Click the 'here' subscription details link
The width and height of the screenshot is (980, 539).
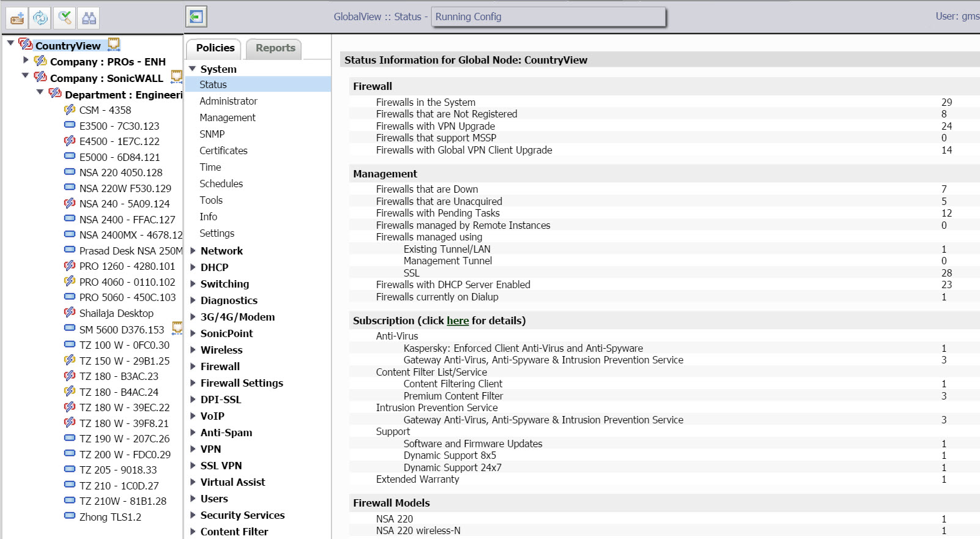pos(458,321)
